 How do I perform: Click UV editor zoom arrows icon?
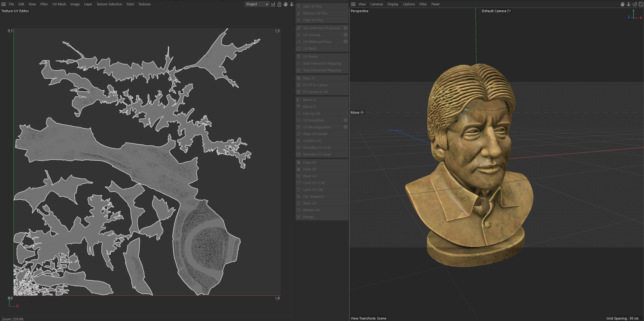(291, 4)
